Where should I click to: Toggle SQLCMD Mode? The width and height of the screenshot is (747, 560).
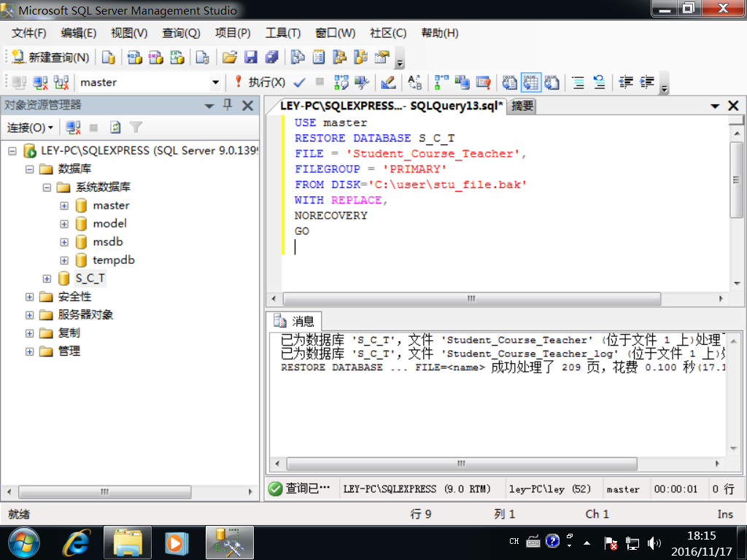coord(483,82)
